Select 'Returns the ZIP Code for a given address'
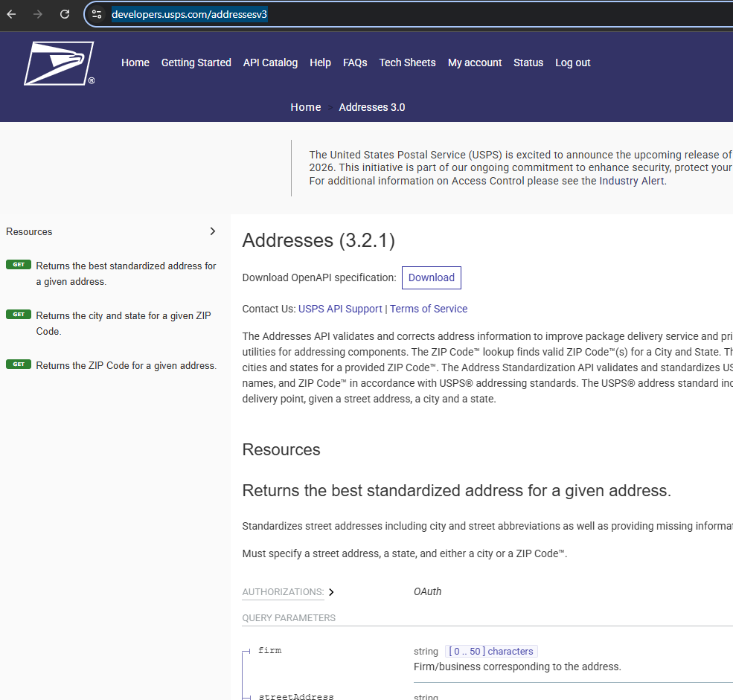Image resolution: width=733 pixels, height=700 pixels. (126, 365)
